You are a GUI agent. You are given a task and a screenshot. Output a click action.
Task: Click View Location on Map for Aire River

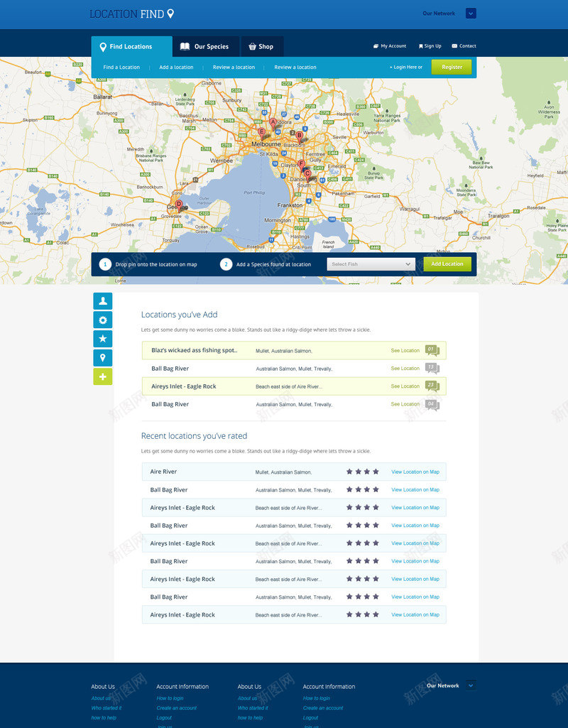(415, 472)
